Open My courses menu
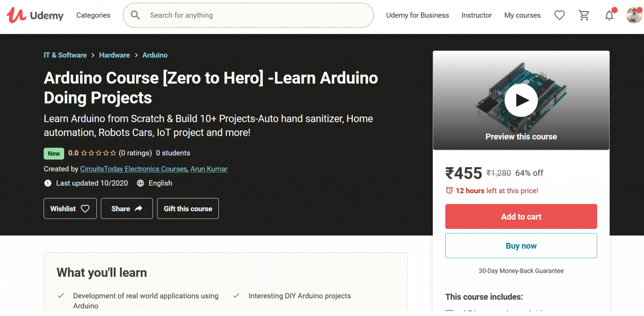The image size is (644, 316). 522,15
